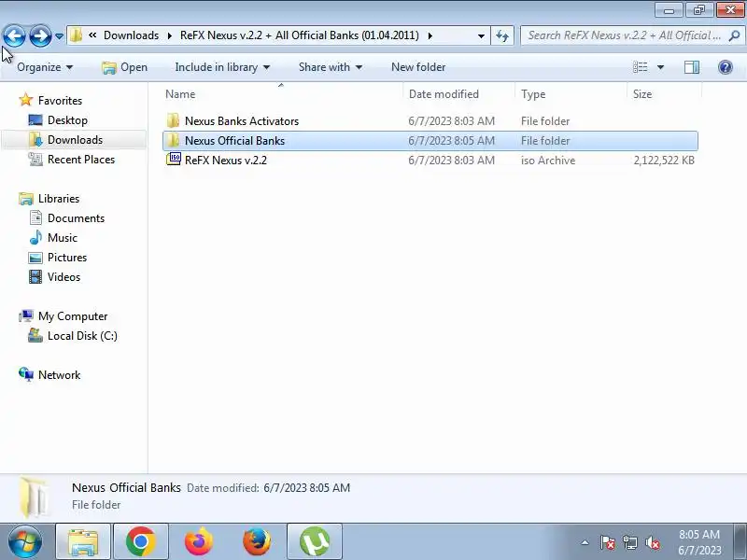Open the view options dropdown arrow

pyautogui.click(x=660, y=67)
